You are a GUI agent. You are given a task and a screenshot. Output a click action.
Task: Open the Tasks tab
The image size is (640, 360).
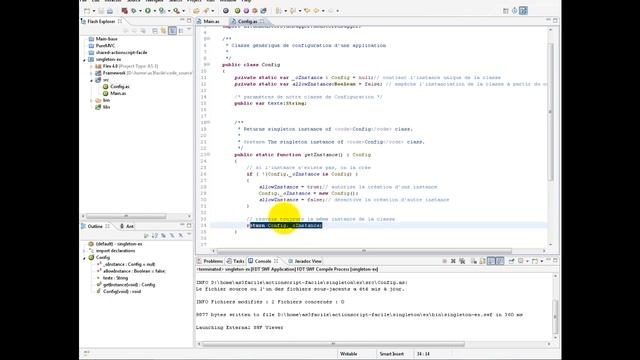click(x=236, y=261)
